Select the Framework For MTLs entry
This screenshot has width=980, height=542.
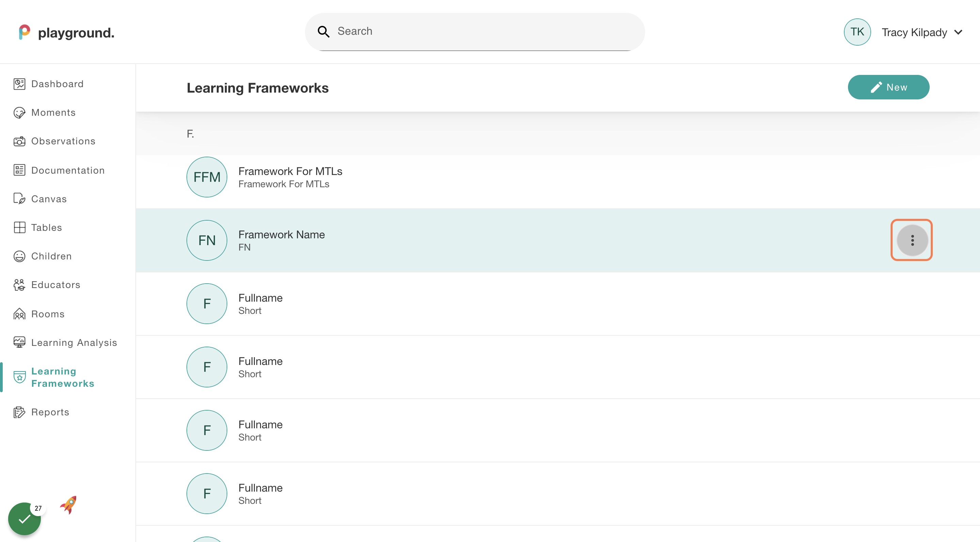[x=290, y=177]
